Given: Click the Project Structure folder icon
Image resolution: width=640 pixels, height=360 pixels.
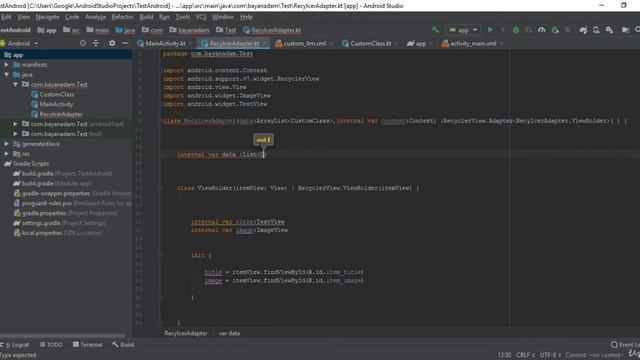Looking at the screenshot, I should [625, 30].
